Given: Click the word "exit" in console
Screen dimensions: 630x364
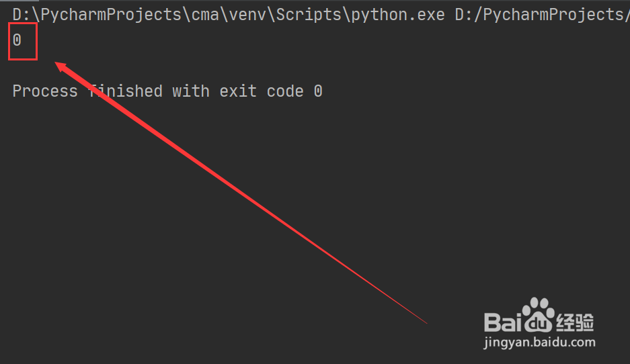Looking at the screenshot, I should (x=238, y=91).
